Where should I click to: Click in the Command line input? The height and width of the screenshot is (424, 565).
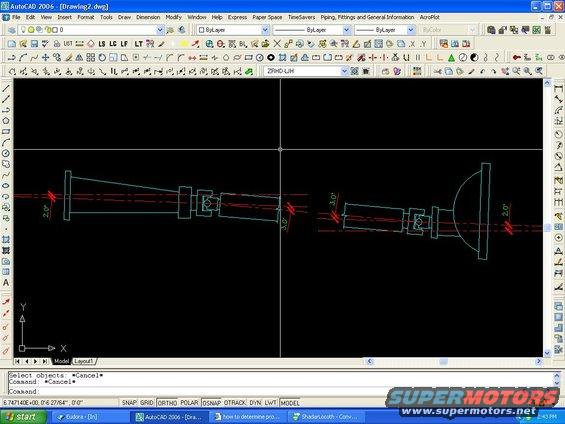pyautogui.click(x=281, y=391)
